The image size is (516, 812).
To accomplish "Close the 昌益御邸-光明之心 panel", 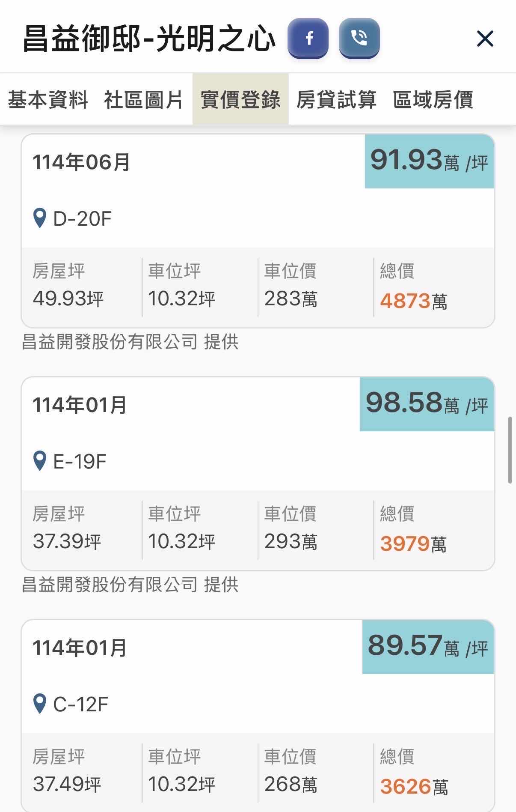I will pos(485,39).
